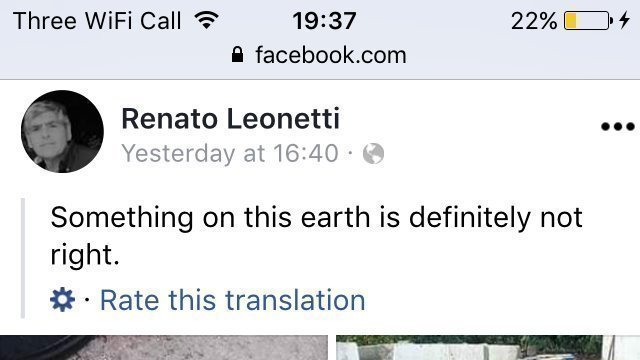Tap the Three WiFi Call carrier label
The height and width of the screenshot is (360, 640).
pyautogui.click(x=97, y=20)
